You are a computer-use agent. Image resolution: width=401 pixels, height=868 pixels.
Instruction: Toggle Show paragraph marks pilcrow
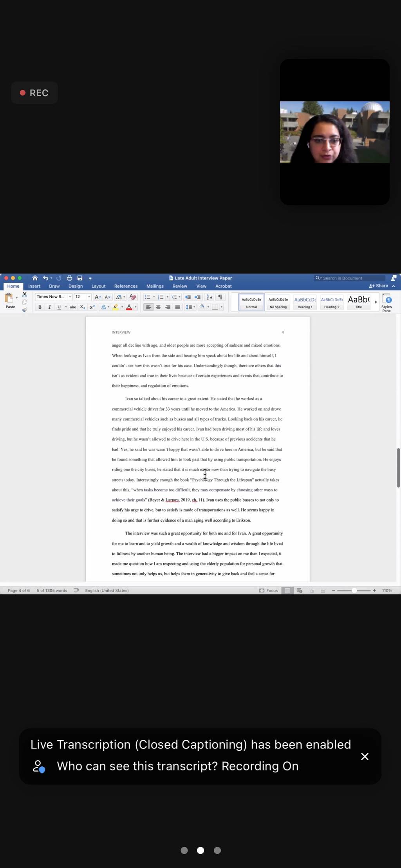point(220,297)
